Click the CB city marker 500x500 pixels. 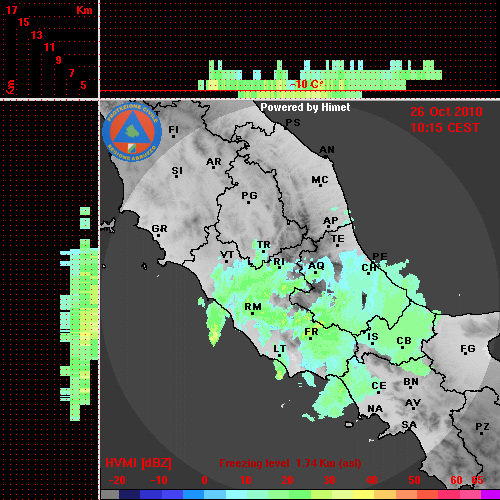click(x=402, y=347)
